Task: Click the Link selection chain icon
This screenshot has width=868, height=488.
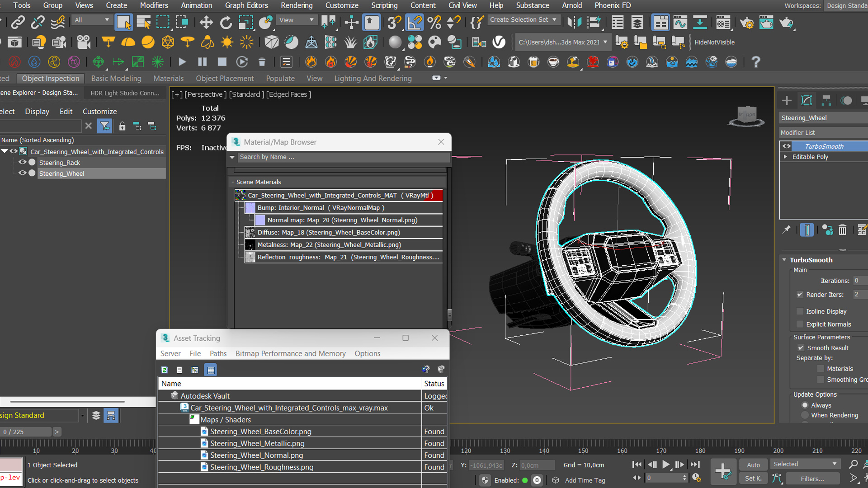Action: [18, 22]
